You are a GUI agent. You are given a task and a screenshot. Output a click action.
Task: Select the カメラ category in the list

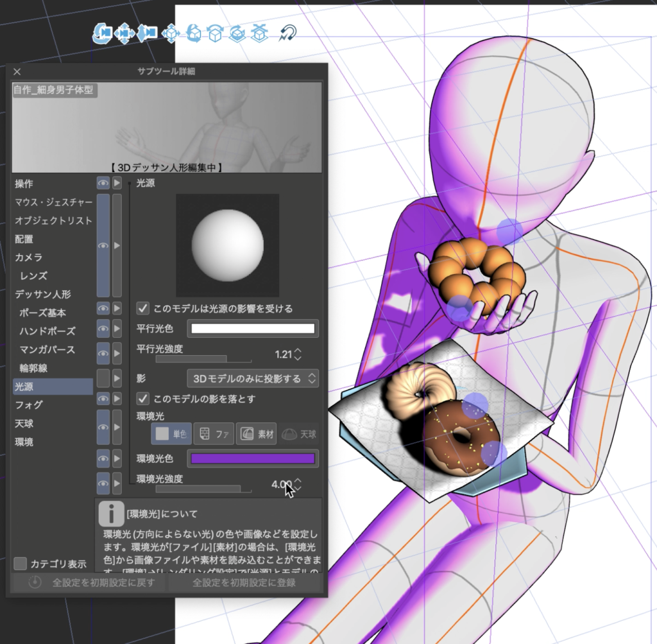click(29, 257)
